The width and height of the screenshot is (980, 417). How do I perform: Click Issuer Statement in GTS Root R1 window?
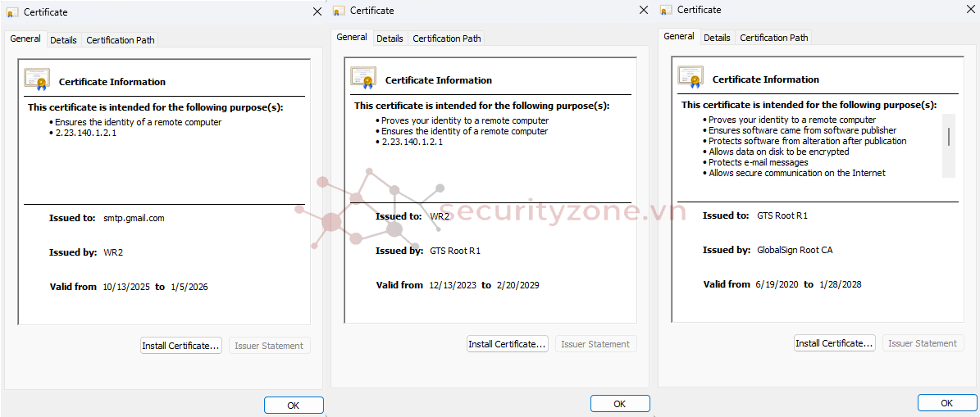point(923,343)
